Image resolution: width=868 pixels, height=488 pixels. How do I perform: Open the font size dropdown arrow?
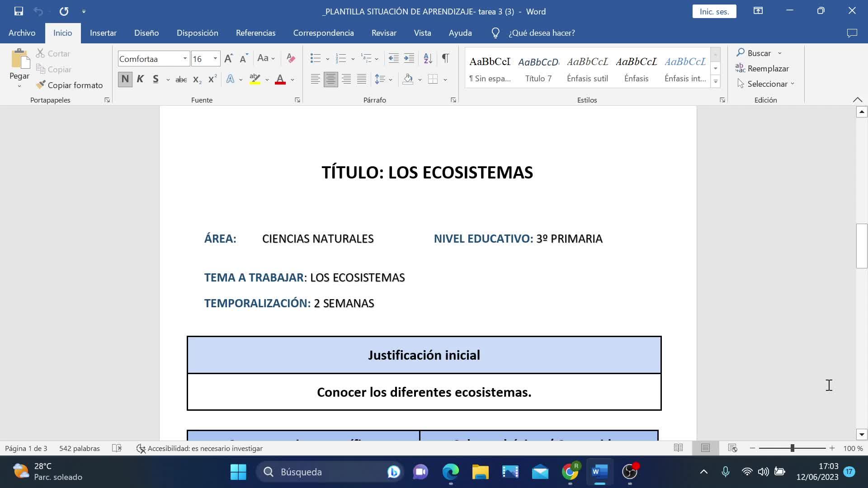[x=215, y=59]
